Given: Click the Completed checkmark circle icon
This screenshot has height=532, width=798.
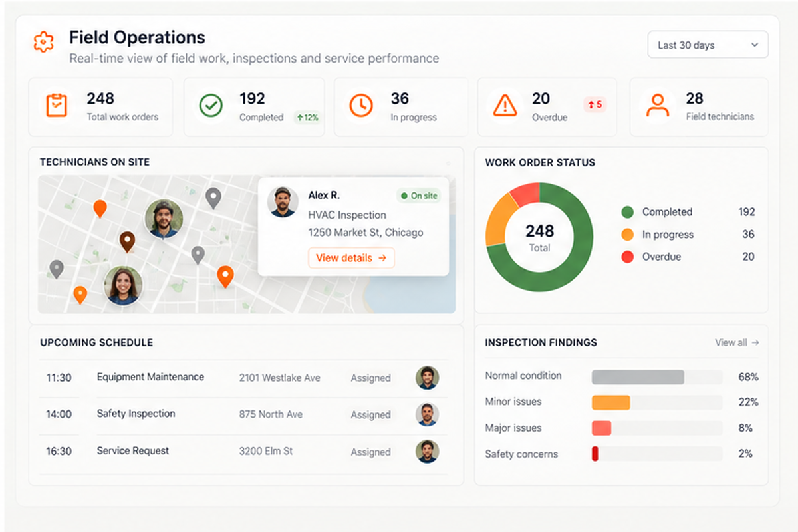Looking at the screenshot, I should click(x=211, y=105).
